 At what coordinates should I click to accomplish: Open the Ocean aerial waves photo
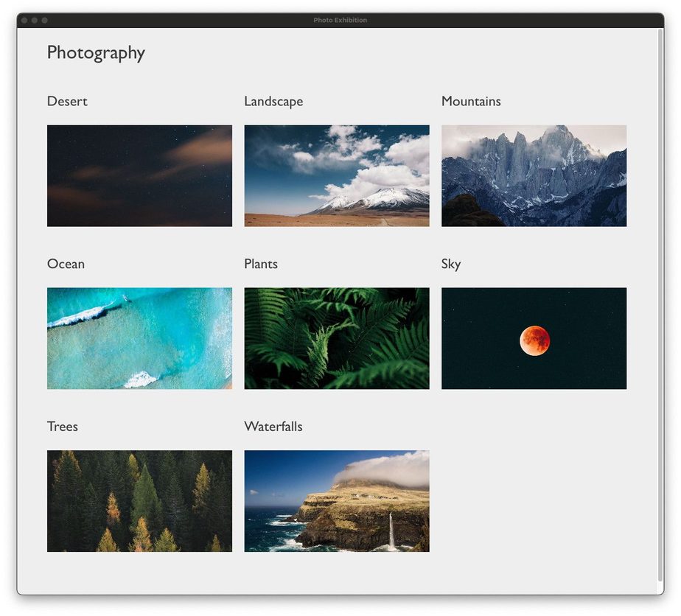coord(139,338)
